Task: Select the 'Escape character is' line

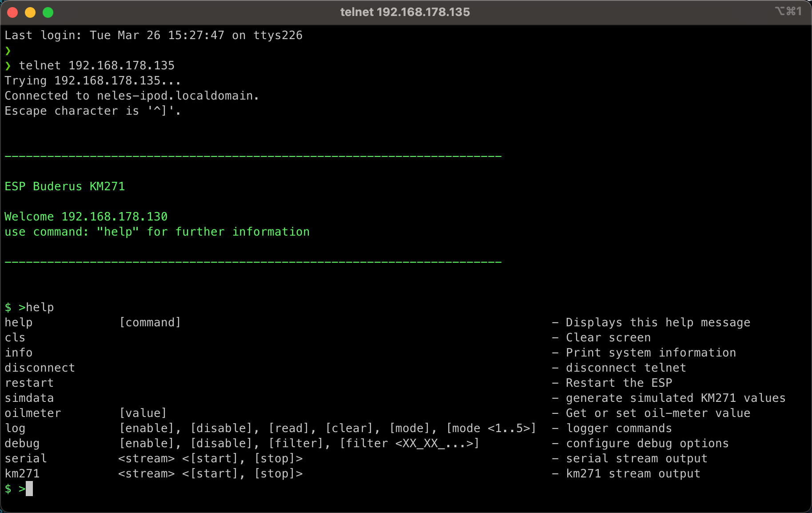Action: pyautogui.click(x=93, y=111)
